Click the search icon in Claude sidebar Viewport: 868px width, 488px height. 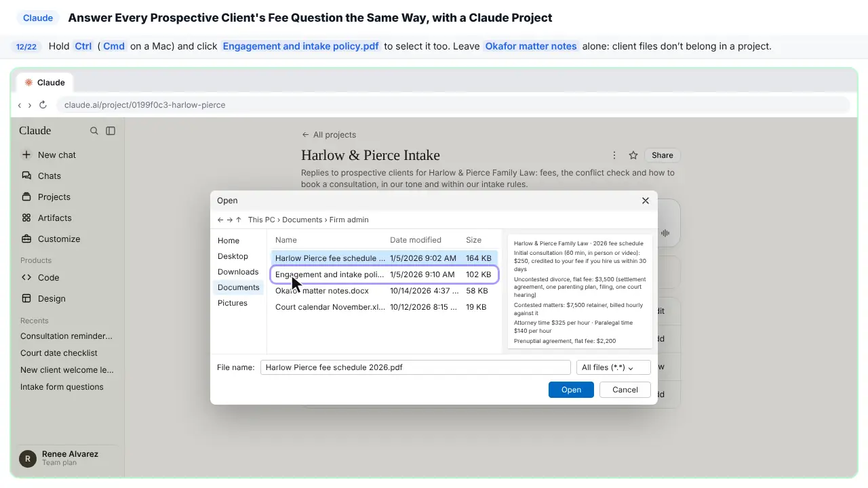point(94,131)
